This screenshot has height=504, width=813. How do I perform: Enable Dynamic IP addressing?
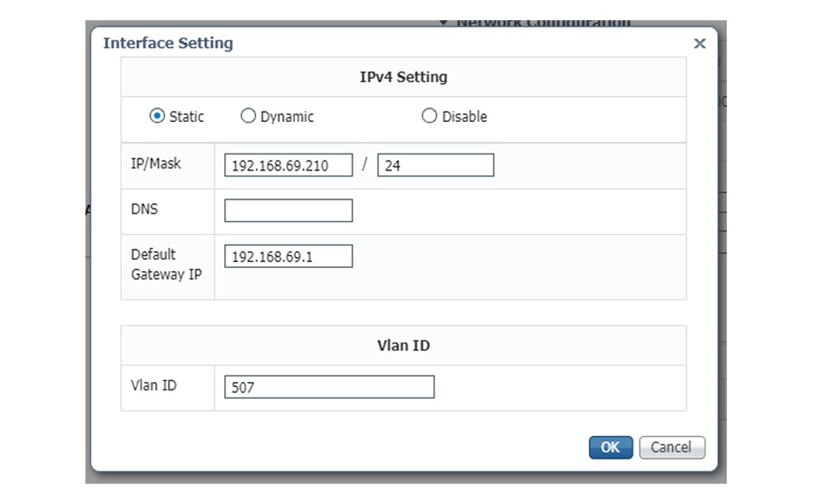(x=248, y=116)
